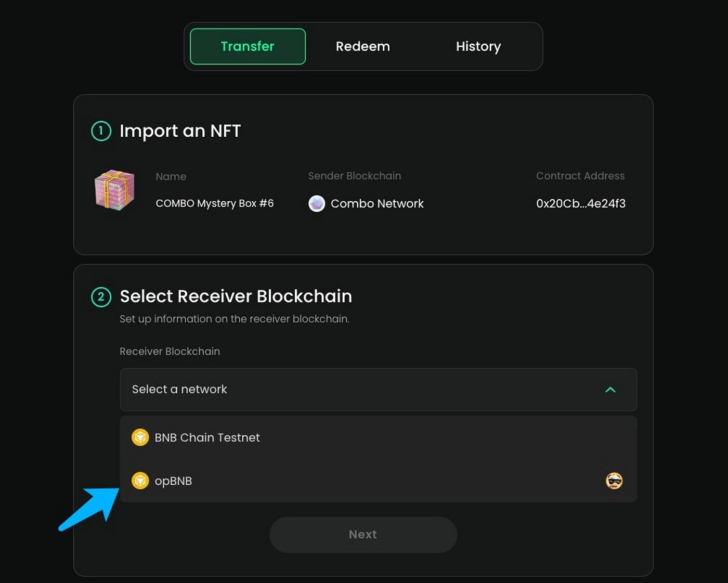Click the Combo Network logo icon
The height and width of the screenshot is (583, 728).
[x=317, y=203]
